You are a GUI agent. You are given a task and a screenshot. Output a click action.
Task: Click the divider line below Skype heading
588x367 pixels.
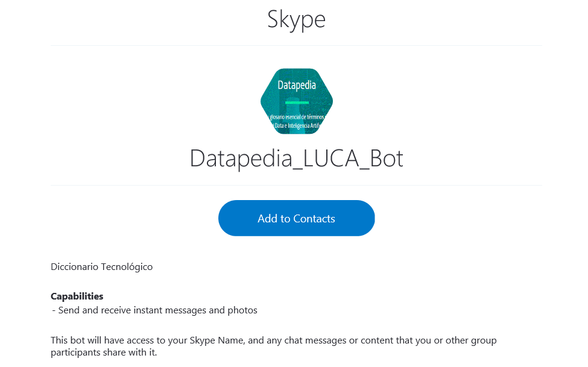click(296, 46)
